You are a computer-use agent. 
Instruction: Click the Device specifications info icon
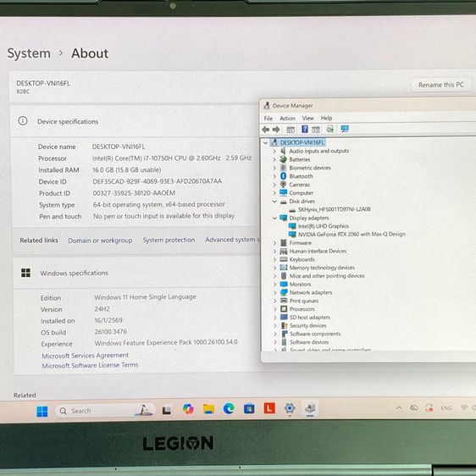tap(23, 121)
